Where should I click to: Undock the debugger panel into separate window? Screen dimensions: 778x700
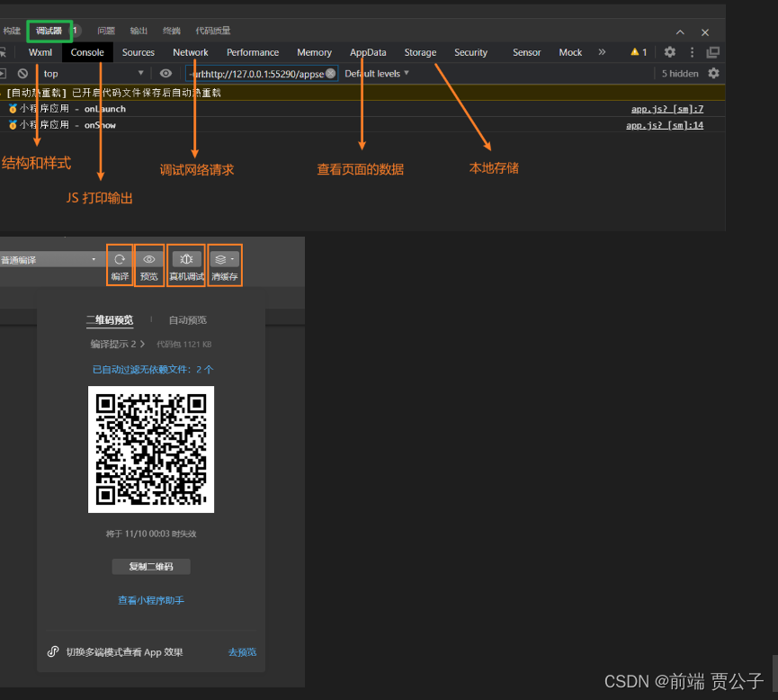point(713,52)
